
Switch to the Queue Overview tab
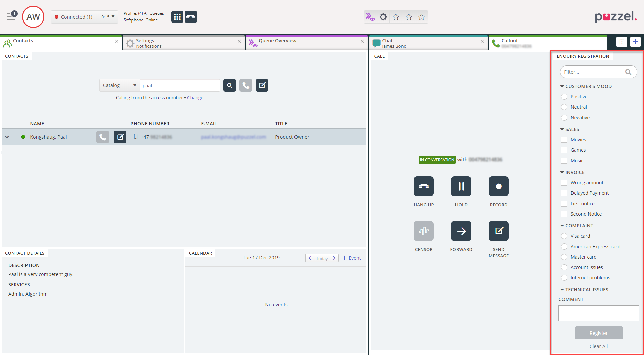(277, 41)
